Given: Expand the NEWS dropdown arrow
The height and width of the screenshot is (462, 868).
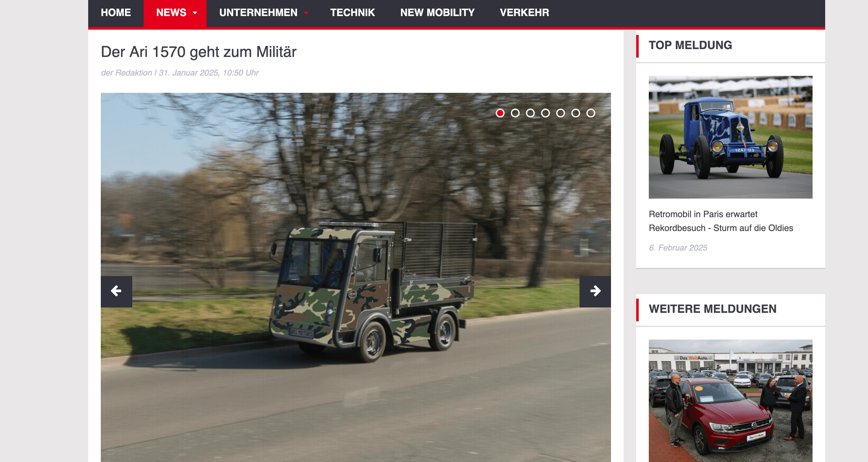Looking at the screenshot, I should (x=195, y=13).
